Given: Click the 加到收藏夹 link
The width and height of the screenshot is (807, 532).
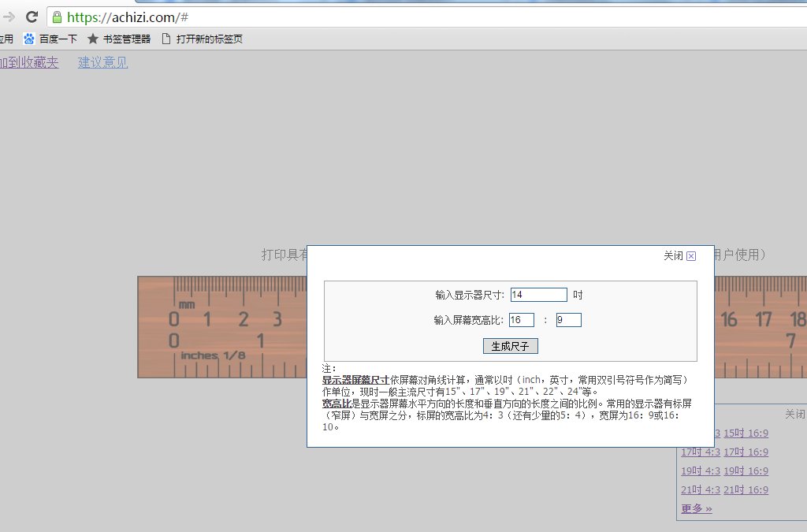Looking at the screenshot, I should (28, 63).
